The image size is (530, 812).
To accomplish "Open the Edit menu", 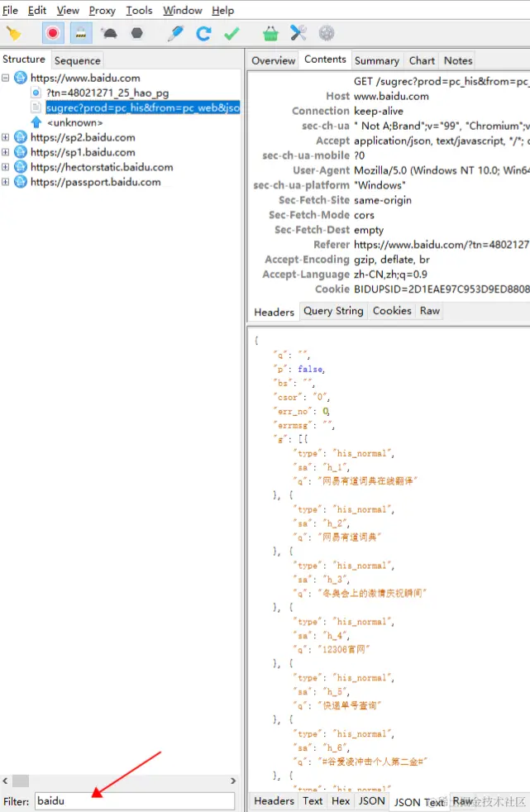I will click(36, 11).
